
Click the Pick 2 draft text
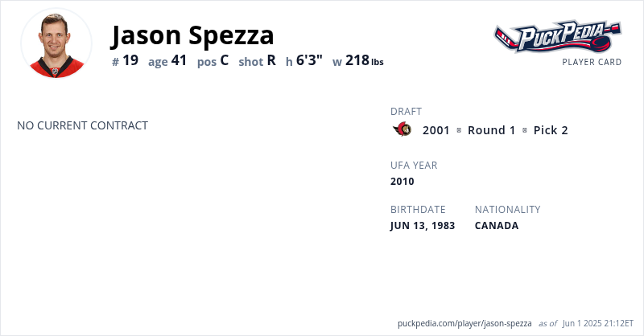click(x=551, y=130)
